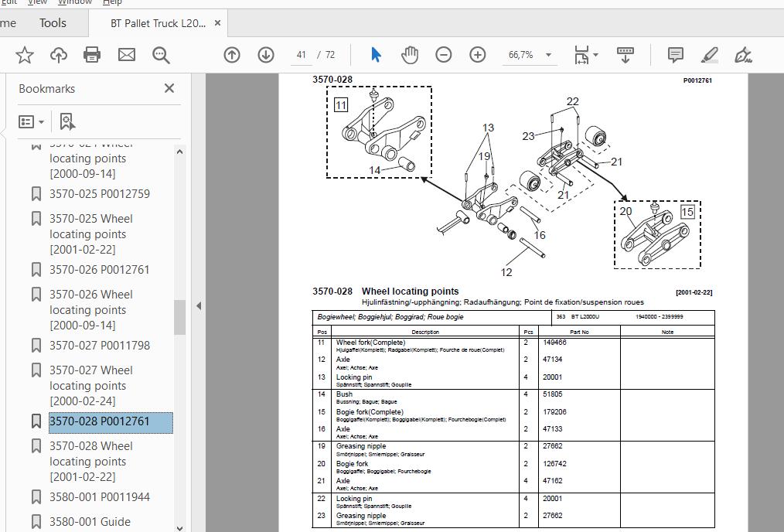The width and height of the screenshot is (784, 532).
Task: Open fit page options dropdown arrow
Action: click(x=595, y=55)
